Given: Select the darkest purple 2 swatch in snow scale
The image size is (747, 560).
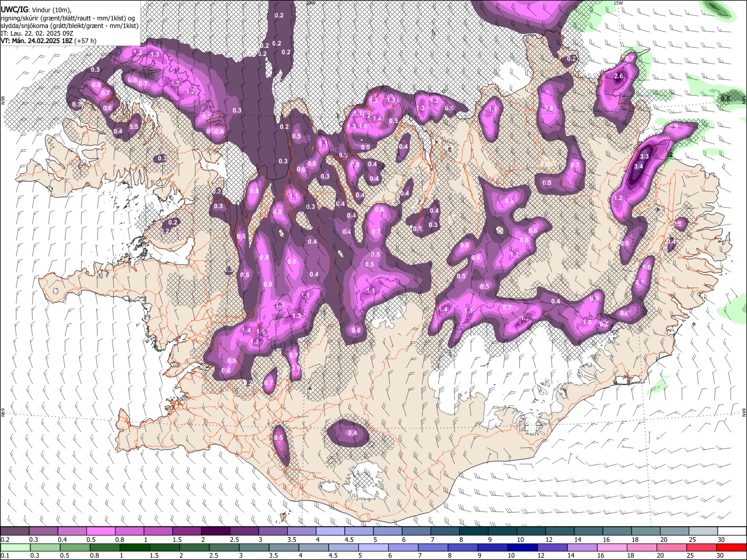Looking at the screenshot, I should point(215,531).
